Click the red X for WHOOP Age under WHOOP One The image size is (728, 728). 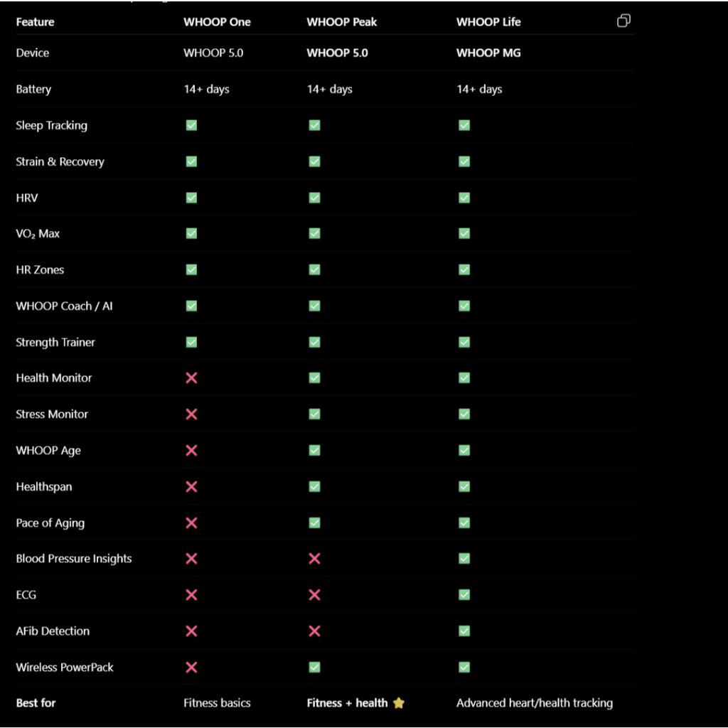point(191,450)
